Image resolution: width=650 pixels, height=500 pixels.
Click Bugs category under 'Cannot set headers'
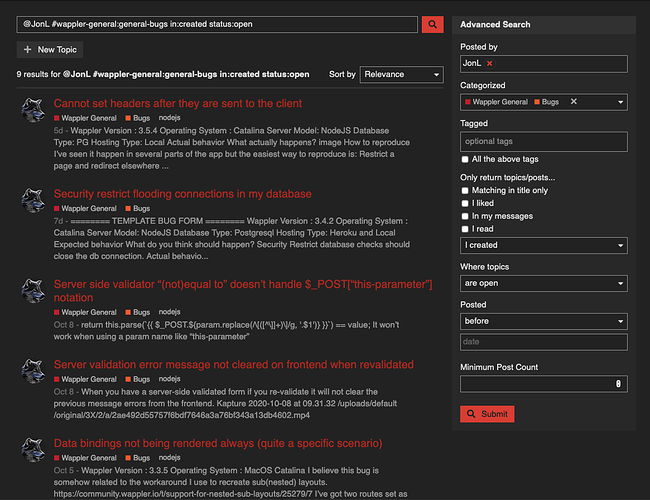[138, 118]
